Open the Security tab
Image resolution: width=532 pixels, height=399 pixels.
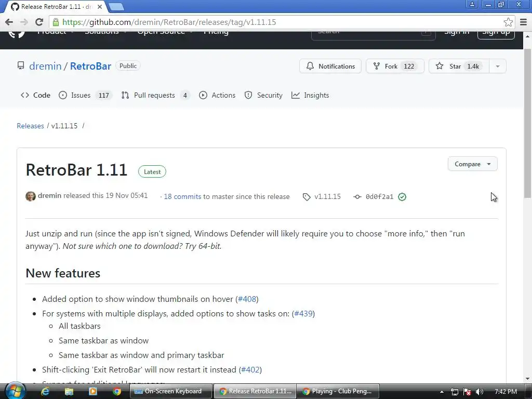click(x=263, y=96)
